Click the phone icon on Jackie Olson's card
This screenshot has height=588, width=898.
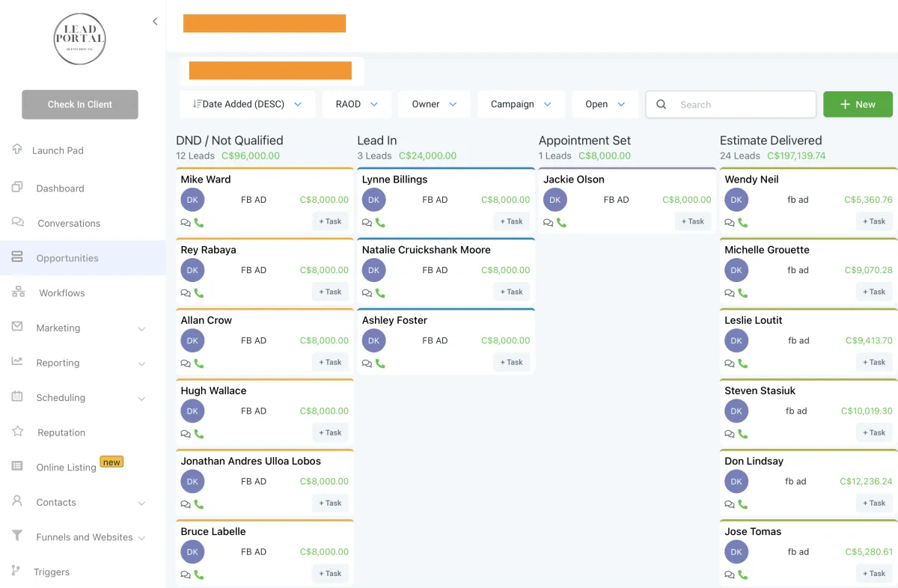[x=561, y=223]
